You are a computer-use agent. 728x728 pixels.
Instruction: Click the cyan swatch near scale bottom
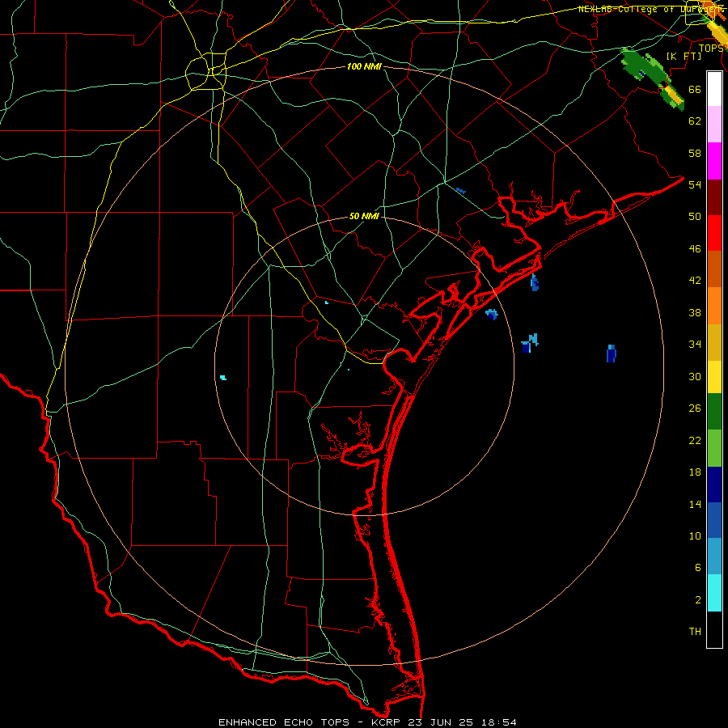tap(714, 593)
